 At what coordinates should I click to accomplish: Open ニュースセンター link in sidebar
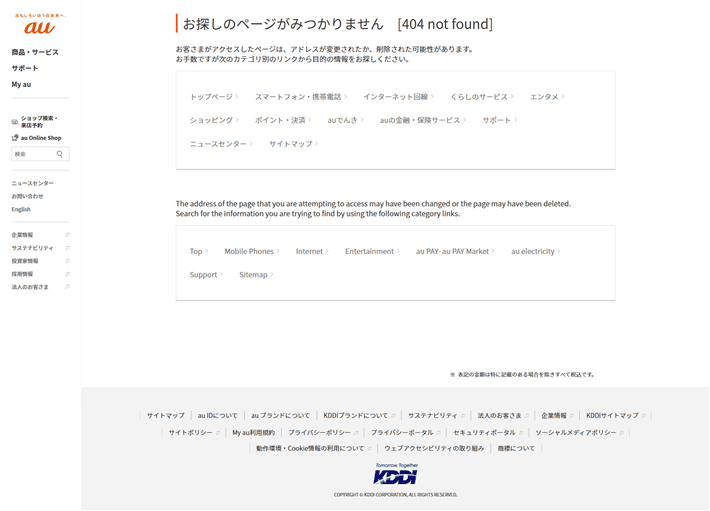(33, 183)
